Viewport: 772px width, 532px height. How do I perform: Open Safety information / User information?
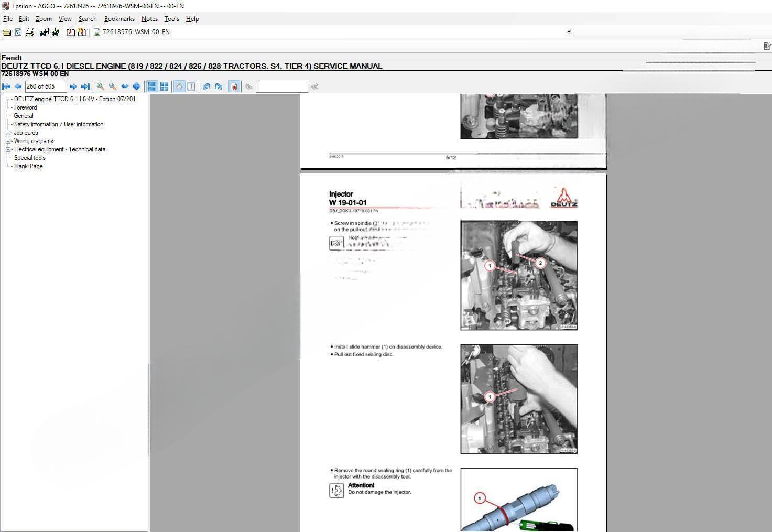59,124
